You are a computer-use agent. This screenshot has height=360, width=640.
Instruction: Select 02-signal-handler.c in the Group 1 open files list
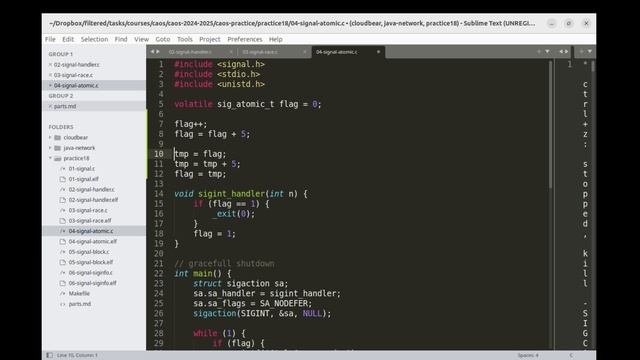click(x=76, y=64)
